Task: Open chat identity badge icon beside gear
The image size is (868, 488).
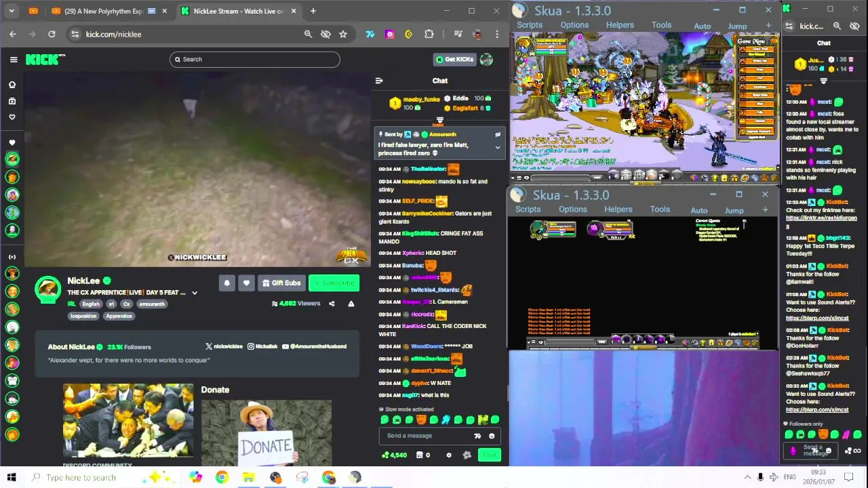Action: 467,455
